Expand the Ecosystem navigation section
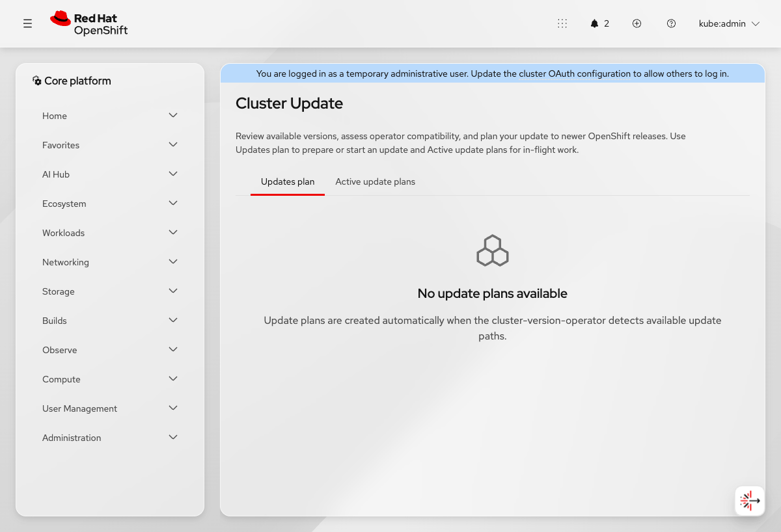The image size is (781, 532). coord(110,204)
